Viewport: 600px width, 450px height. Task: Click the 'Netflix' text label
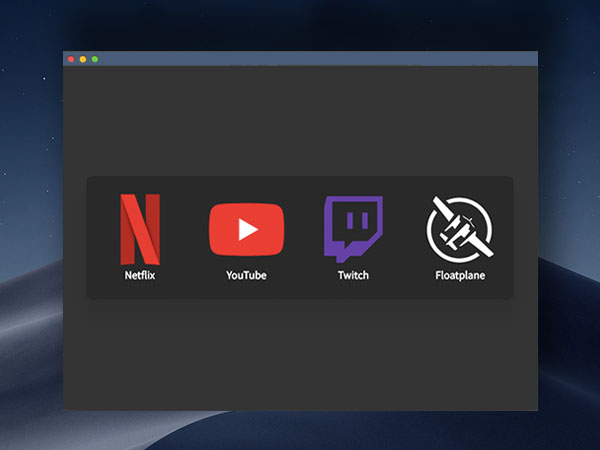click(x=140, y=275)
